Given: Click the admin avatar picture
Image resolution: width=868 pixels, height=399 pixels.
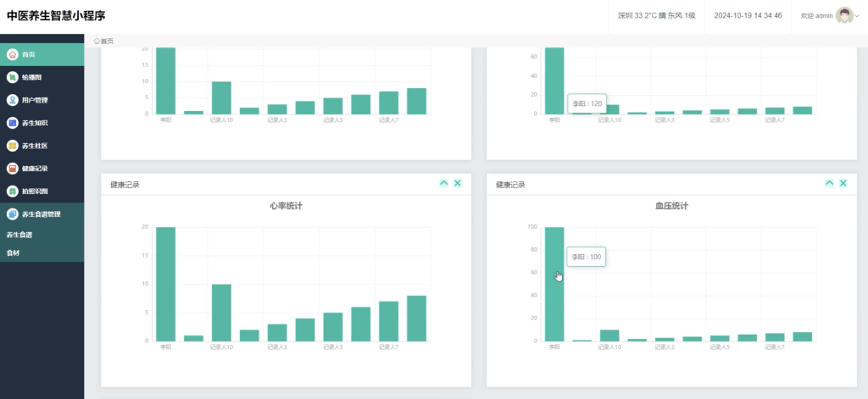Looking at the screenshot, I should 844,15.
